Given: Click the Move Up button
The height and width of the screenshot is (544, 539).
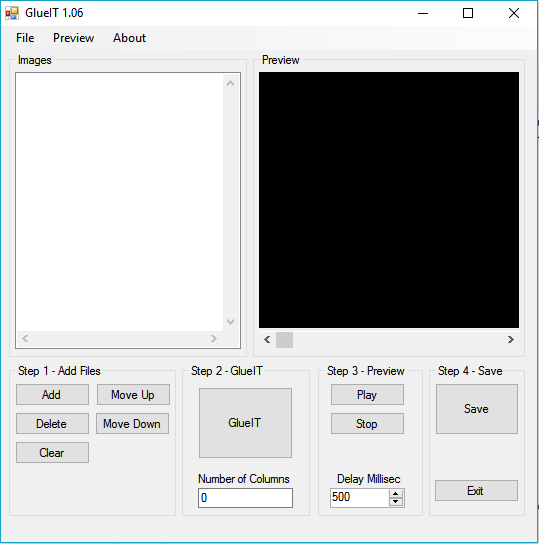Looking at the screenshot, I should (133, 394).
